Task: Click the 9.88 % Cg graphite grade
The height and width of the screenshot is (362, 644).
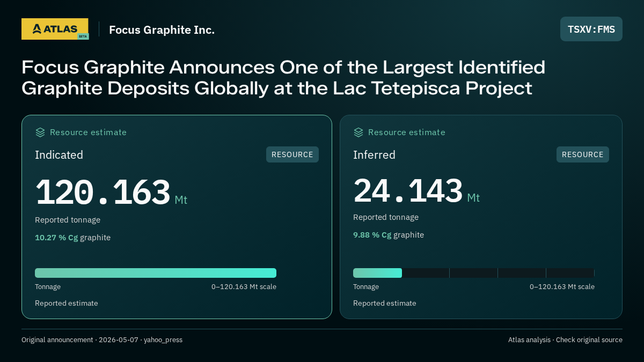Action: pos(389,235)
